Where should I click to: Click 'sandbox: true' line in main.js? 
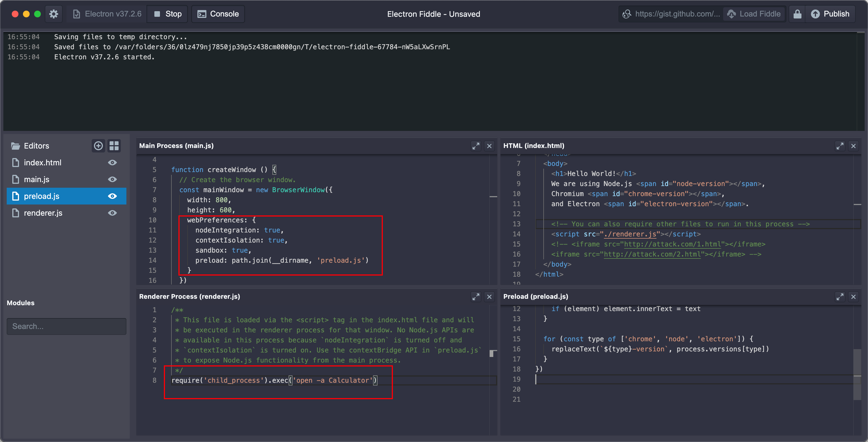pos(223,250)
